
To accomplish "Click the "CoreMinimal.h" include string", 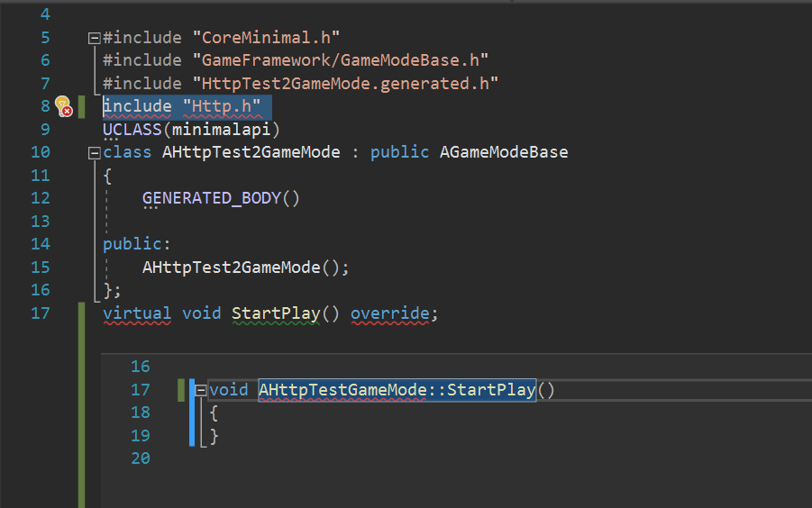I will tap(270, 38).
